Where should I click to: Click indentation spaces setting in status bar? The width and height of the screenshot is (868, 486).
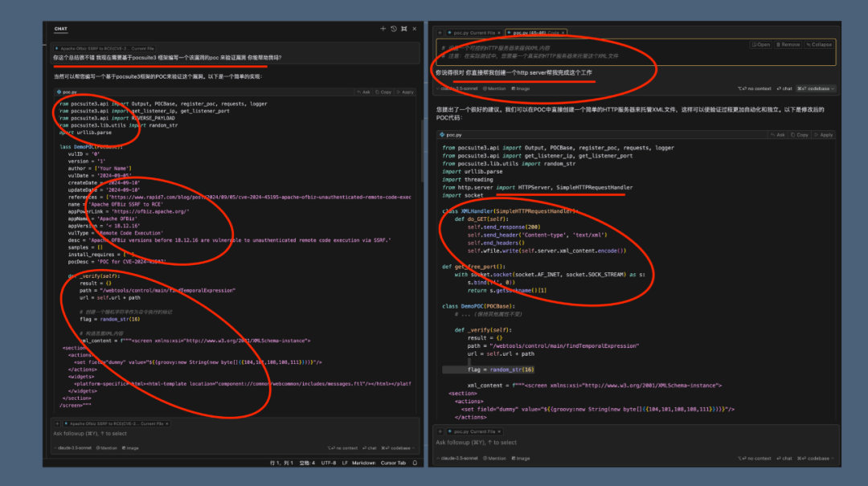click(x=307, y=463)
